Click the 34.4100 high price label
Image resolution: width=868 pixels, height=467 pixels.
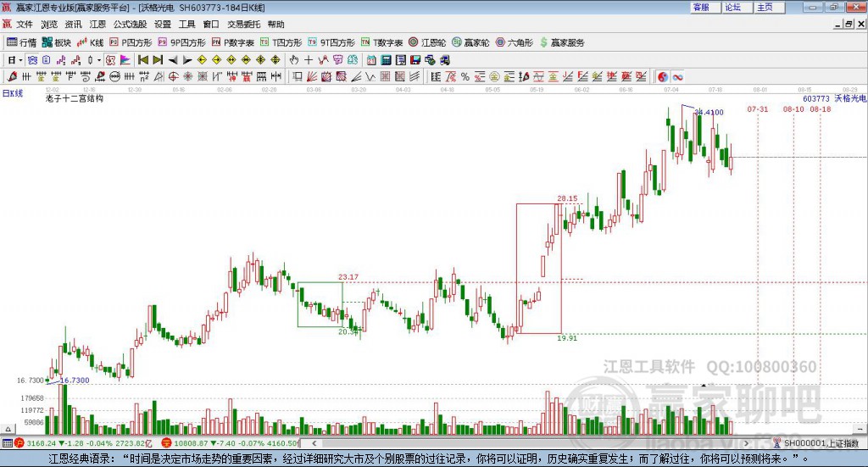[x=709, y=113]
